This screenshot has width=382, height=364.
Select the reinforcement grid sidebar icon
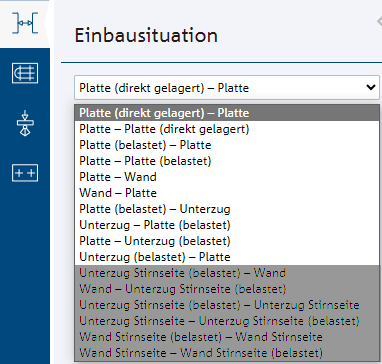pyautogui.click(x=25, y=73)
